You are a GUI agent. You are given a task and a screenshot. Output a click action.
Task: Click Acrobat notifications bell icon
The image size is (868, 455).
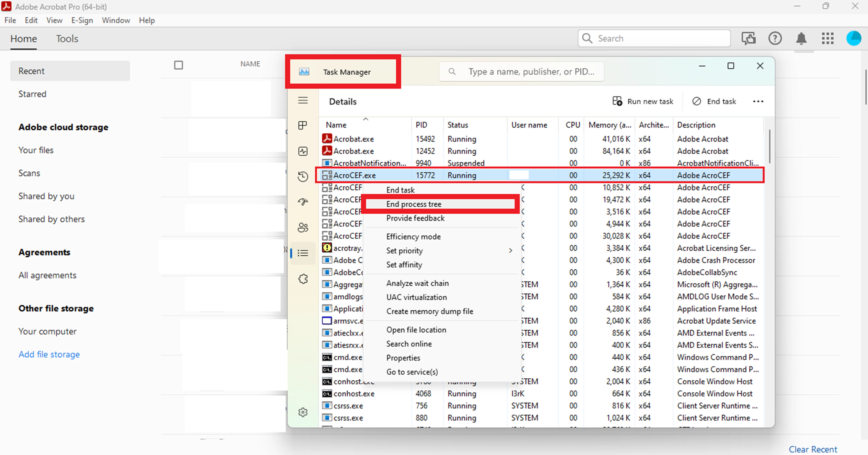801,38
